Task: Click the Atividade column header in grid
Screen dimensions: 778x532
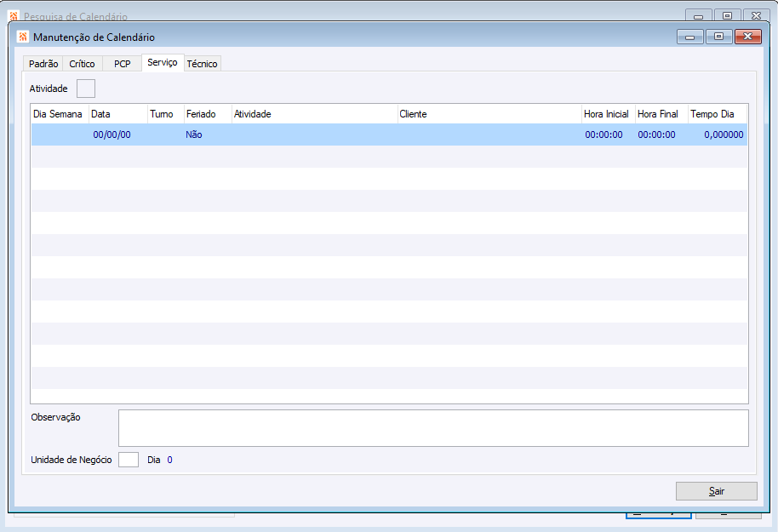Action: pos(315,114)
